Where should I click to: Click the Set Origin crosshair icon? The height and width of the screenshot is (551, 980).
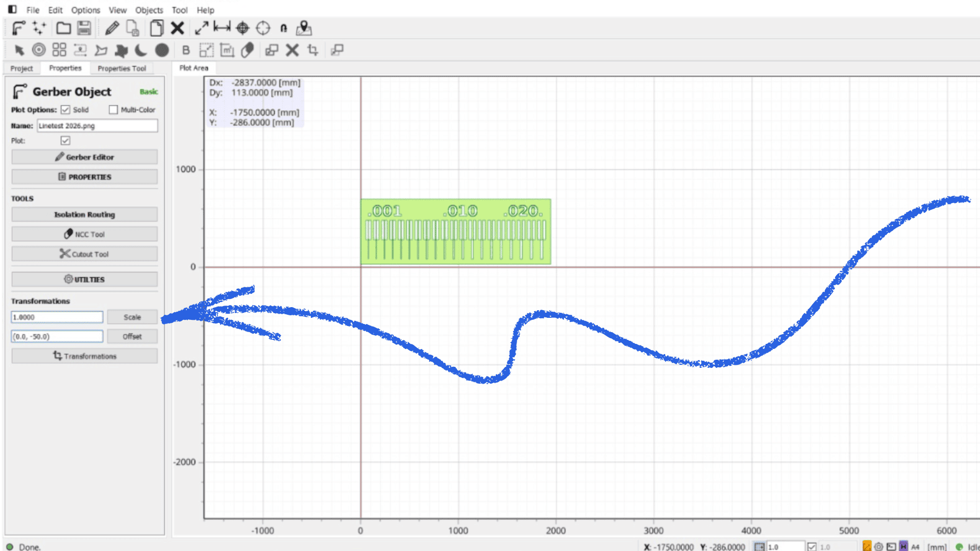(x=242, y=28)
